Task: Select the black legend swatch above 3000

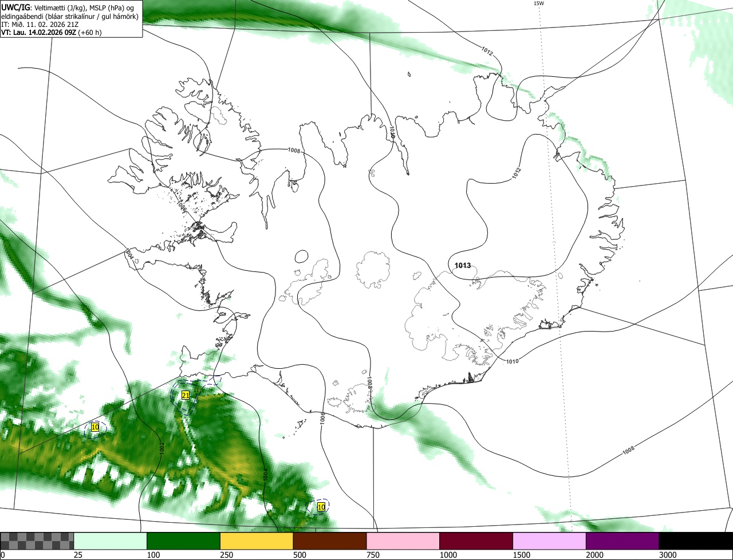Action: point(696,541)
